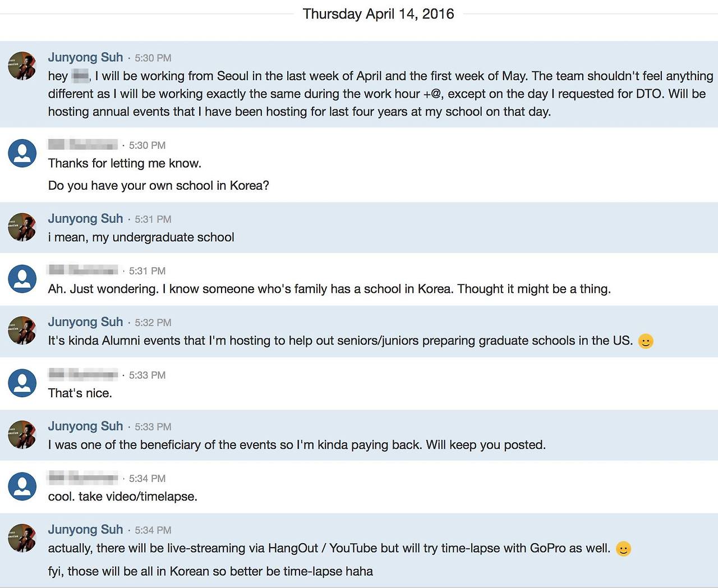Click Junyong Suh name on 5:33 PM message
Viewport: 718px width, 588px height.
pos(85,426)
